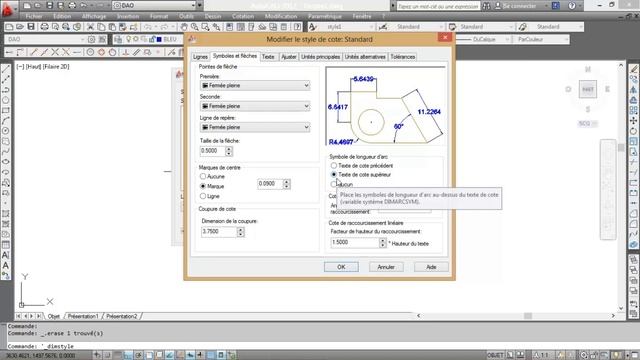Click Copy icon next to scissors
This screenshot has width=640, height=360.
coord(101,27)
